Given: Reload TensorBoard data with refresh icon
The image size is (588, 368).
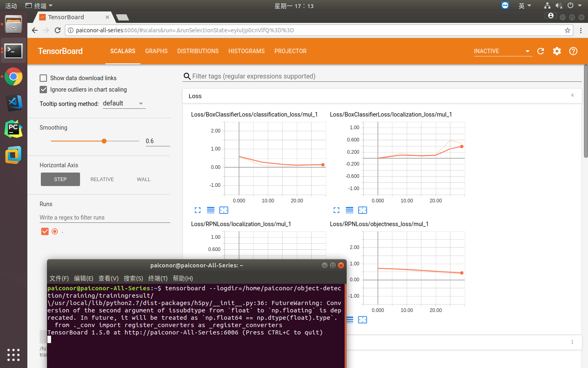Looking at the screenshot, I should pos(541,51).
